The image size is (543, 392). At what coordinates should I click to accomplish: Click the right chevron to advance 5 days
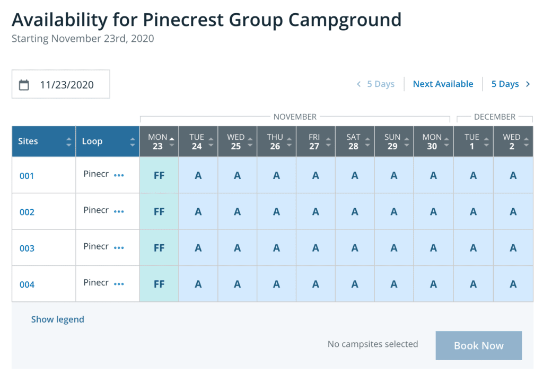coord(528,84)
